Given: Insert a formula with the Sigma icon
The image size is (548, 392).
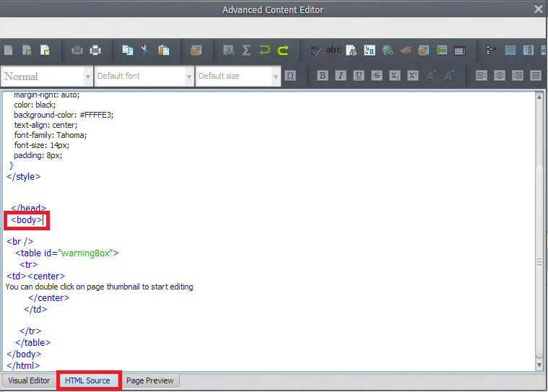Looking at the screenshot, I should pyautogui.click(x=247, y=51).
